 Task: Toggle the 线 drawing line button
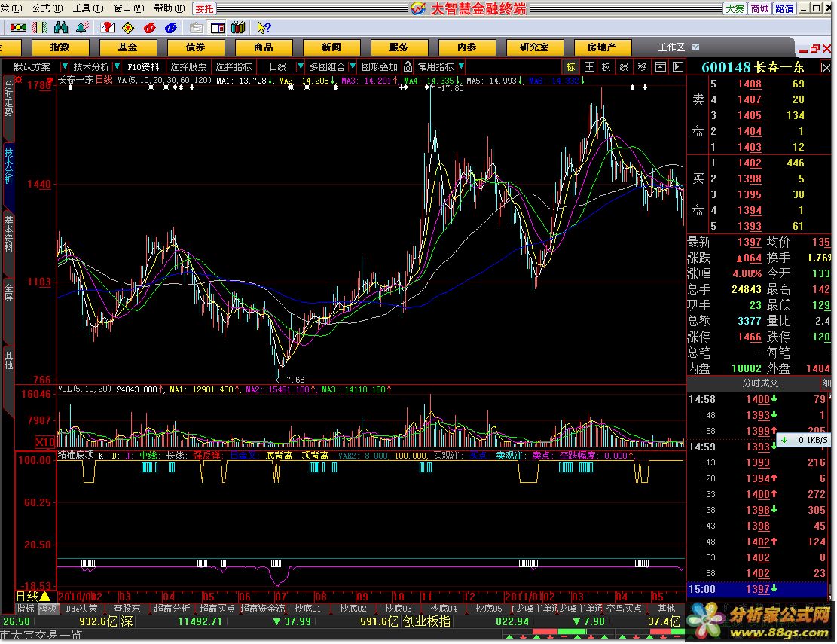tap(624, 67)
